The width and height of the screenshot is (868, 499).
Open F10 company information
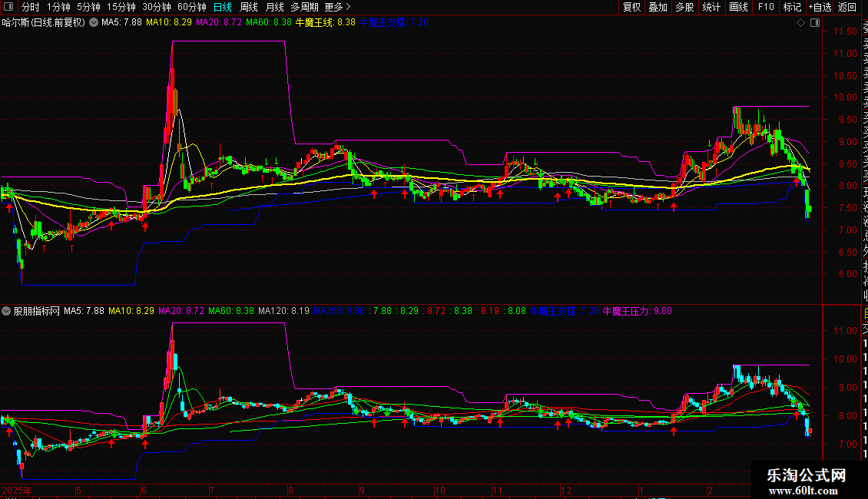(x=766, y=7)
